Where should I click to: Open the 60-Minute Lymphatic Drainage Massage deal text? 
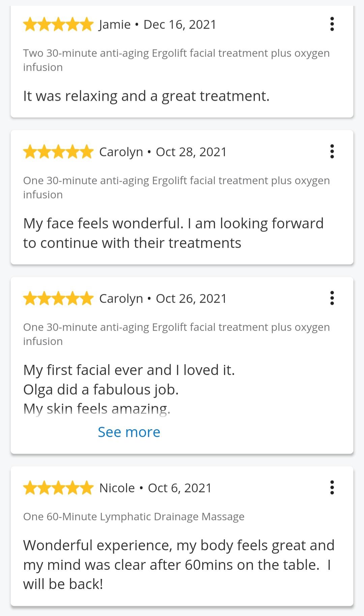[x=134, y=517]
